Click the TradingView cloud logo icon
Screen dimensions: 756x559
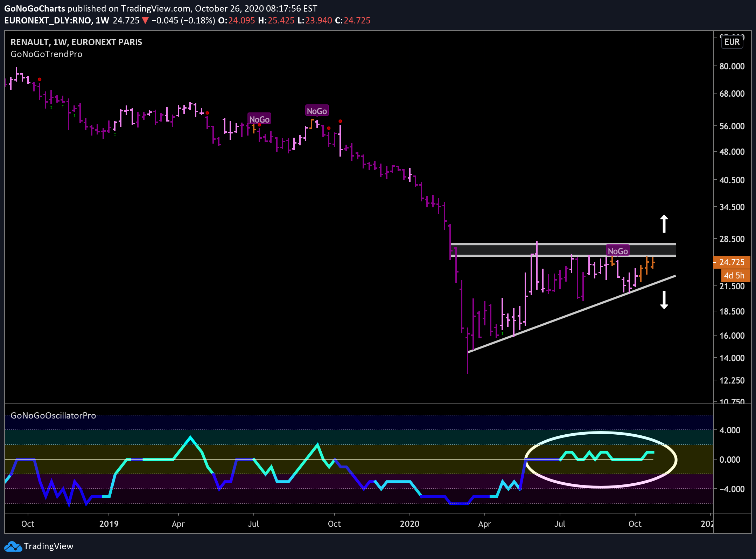13,546
